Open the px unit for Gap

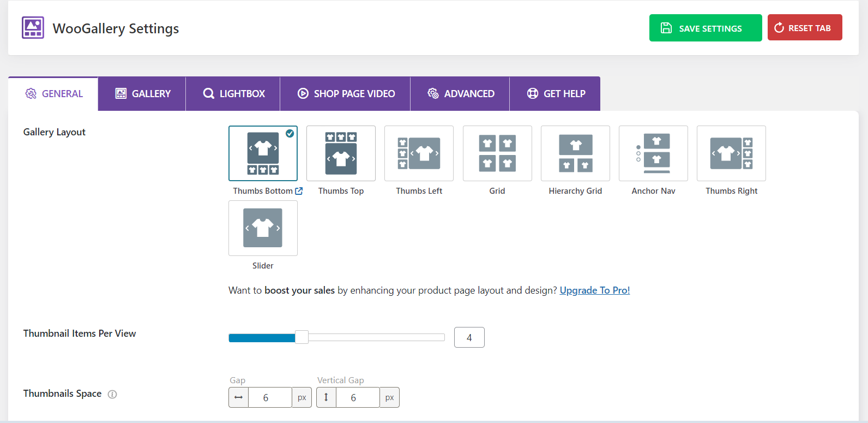click(x=302, y=397)
